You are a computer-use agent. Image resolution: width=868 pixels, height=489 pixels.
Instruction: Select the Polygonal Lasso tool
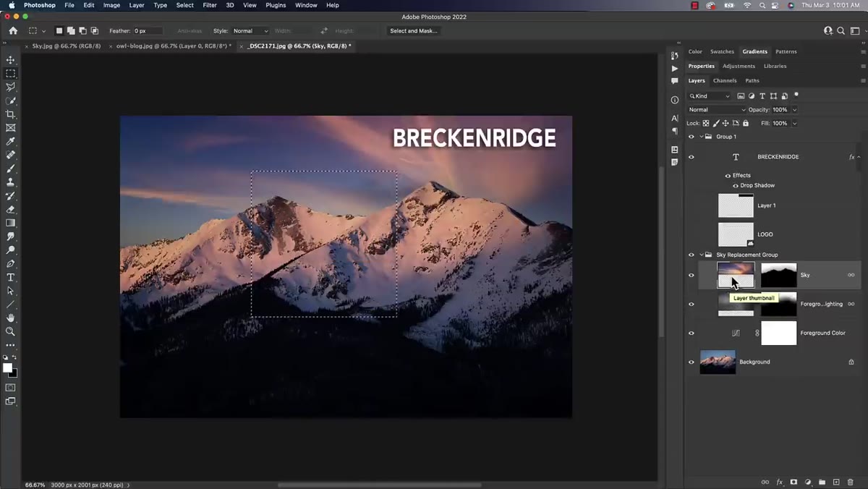pos(10,88)
